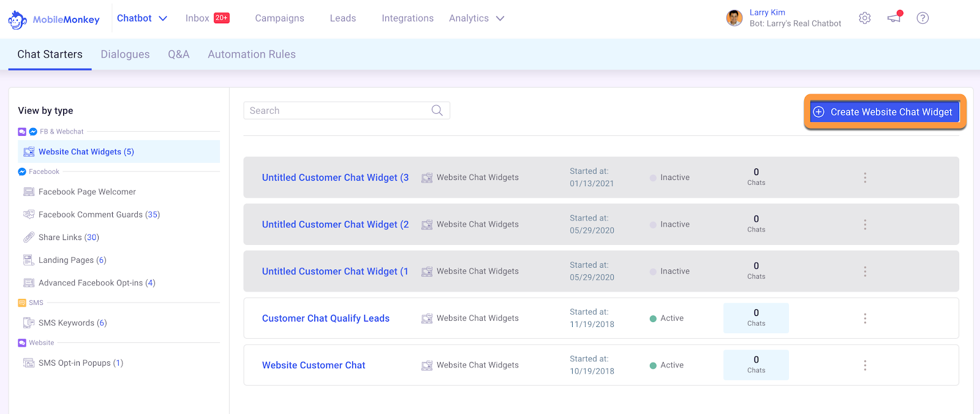The height and width of the screenshot is (414, 980).
Task: Open the help question mark icon
Action: pos(922,18)
